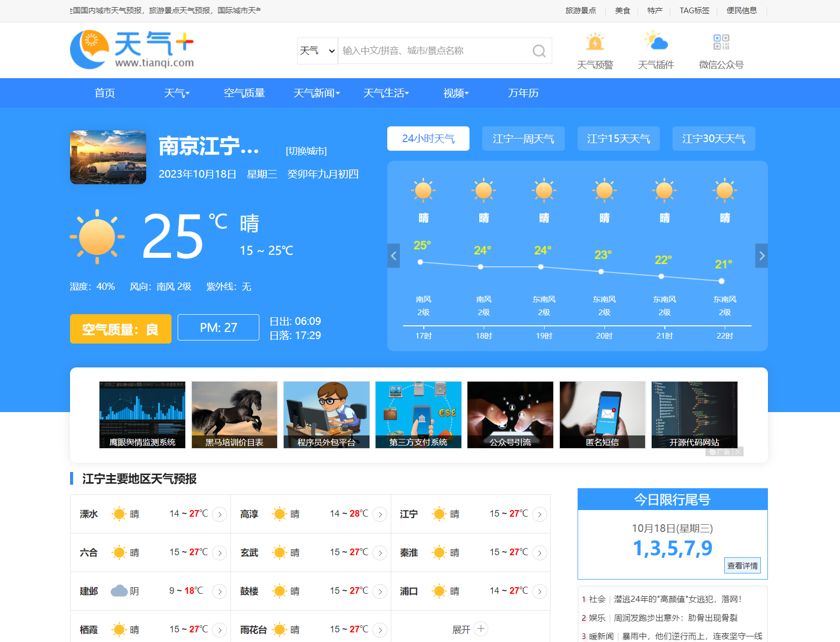This screenshot has width=840, height=642.
Task: Click the right arrow on hourly forecast chart
Action: [761, 255]
